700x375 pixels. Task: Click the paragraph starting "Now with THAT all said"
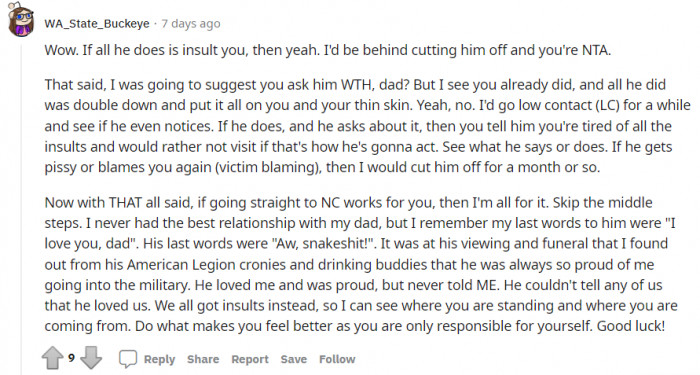click(361, 264)
